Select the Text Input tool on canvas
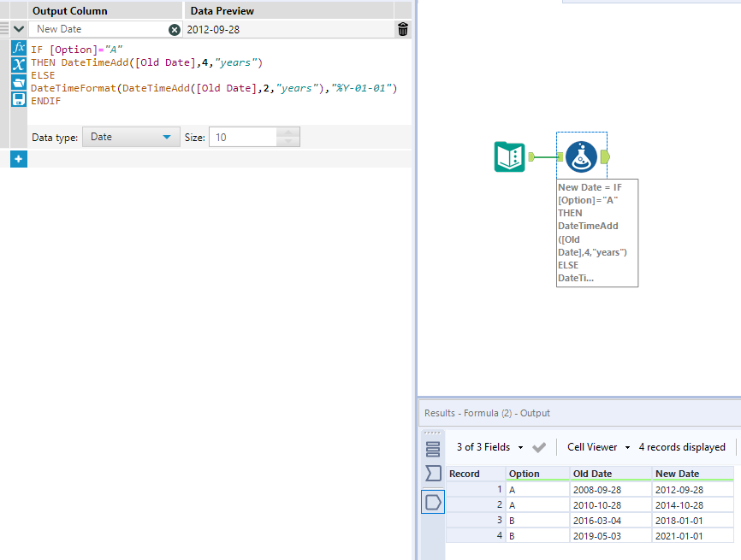Screen dimensions: 741x560 [x=509, y=156]
